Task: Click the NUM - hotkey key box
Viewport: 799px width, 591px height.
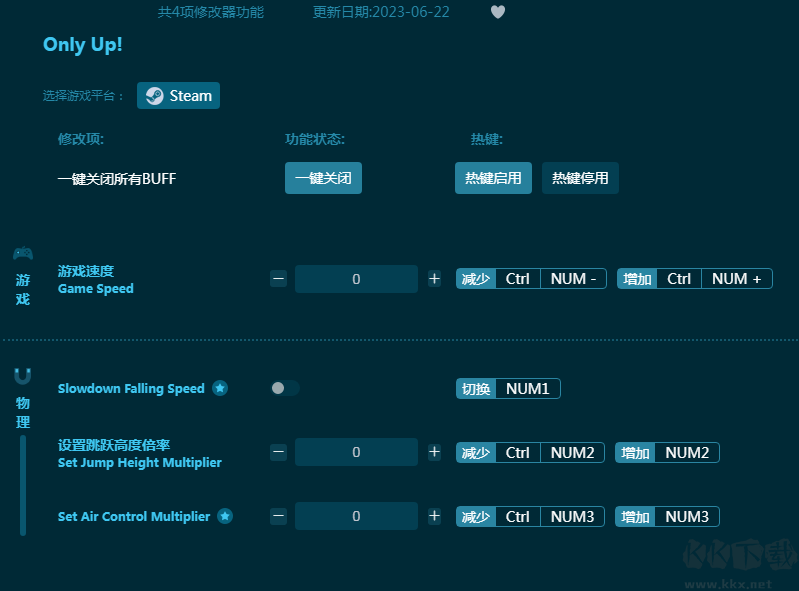Action: pyautogui.click(x=573, y=279)
